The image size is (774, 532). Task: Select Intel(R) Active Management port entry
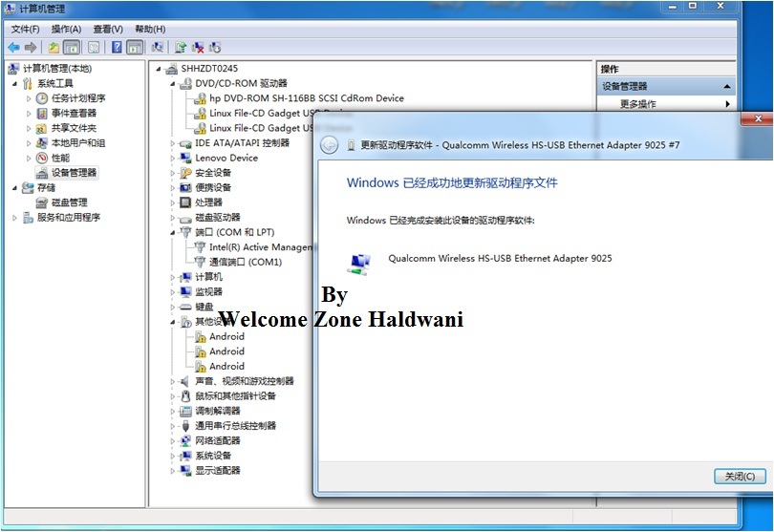pos(261,247)
